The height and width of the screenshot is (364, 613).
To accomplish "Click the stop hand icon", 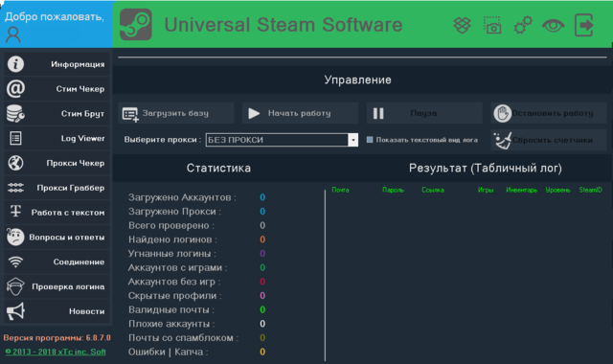I will click(x=502, y=113).
